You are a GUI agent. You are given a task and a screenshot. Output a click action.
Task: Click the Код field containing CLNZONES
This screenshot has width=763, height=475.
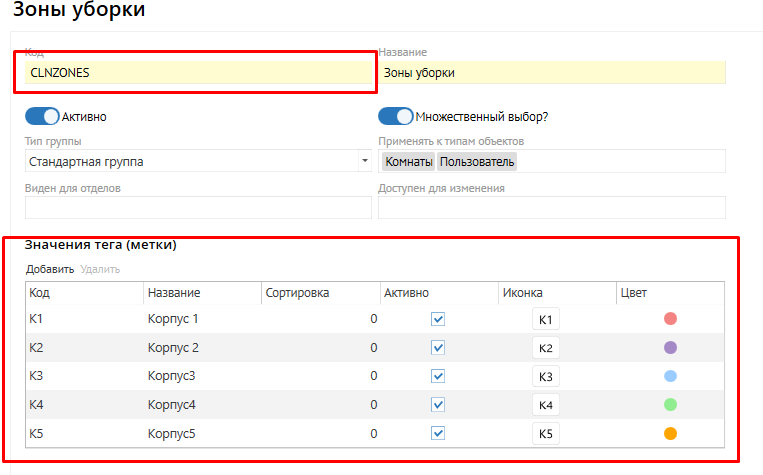click(198, 73)
